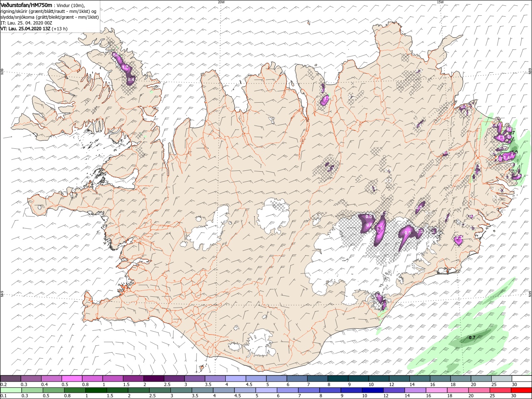Click the Veðurstofan/HM750m title text

coord(27,5)
